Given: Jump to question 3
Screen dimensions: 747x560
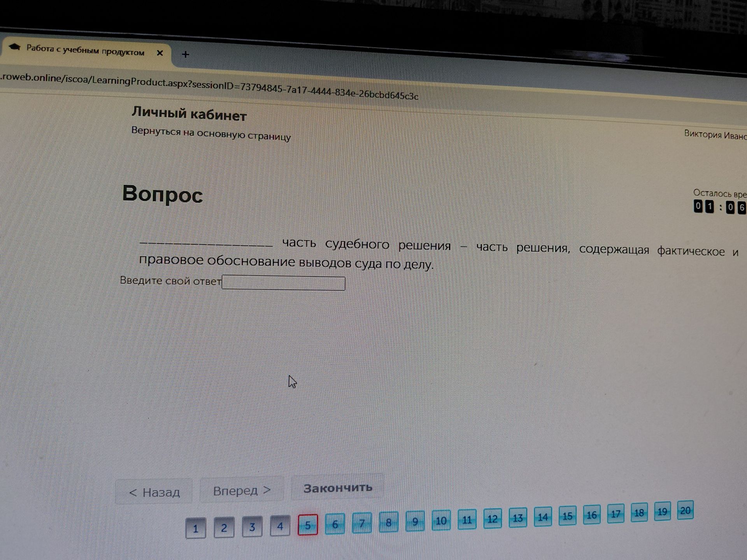Looking at the screenshot, I should (x=252, y=527).
